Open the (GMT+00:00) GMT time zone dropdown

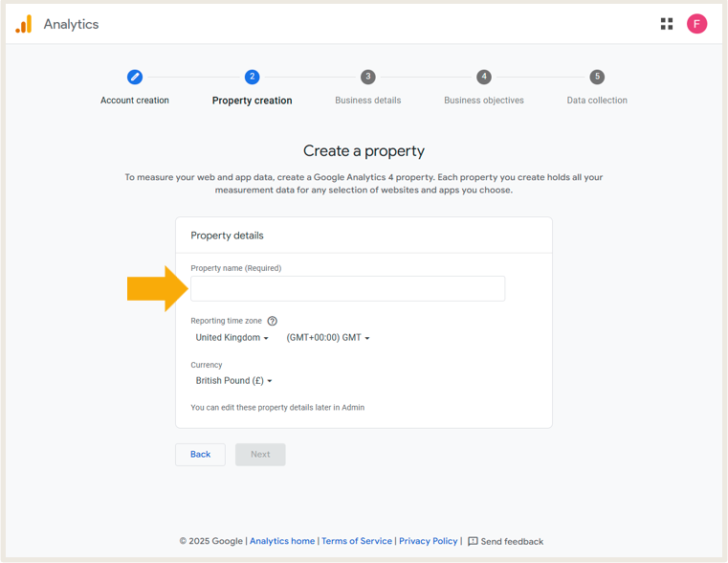click(x=328, y=338)
